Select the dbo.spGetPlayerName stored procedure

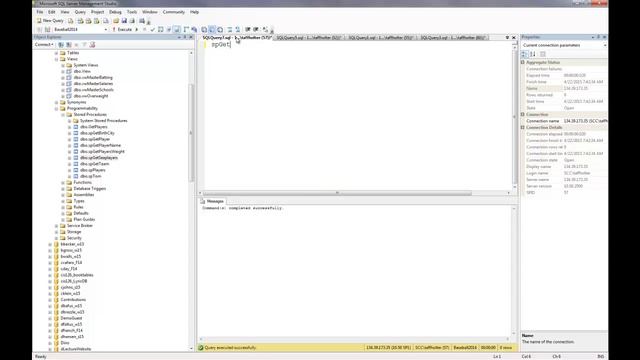(x=100, y=145)
